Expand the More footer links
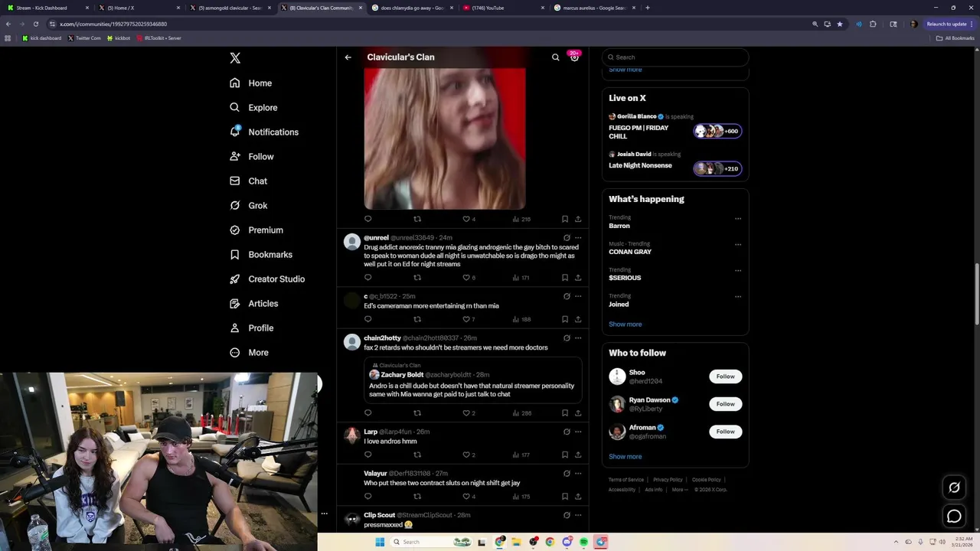Image resolution: width=980 pixels, height=551 pixels. pos(679,490)
